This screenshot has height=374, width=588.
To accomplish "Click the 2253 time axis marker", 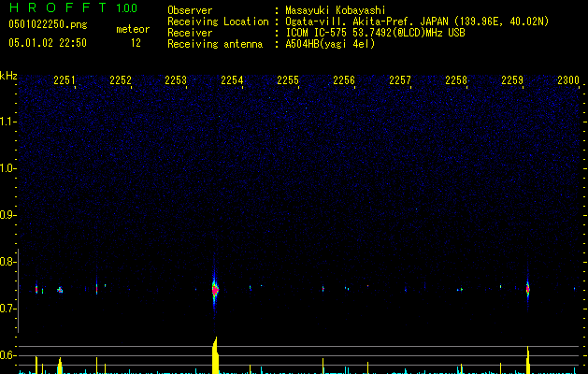I will (176, 80).
